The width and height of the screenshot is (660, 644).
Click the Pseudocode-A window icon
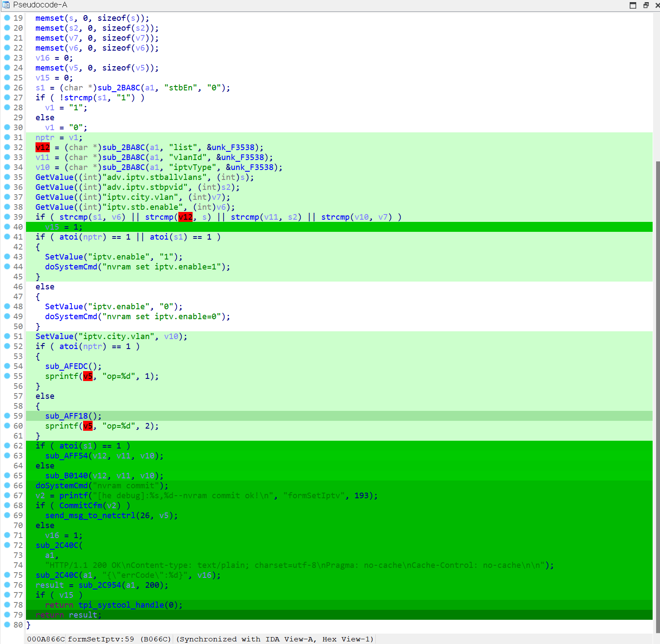pos(6,5)
